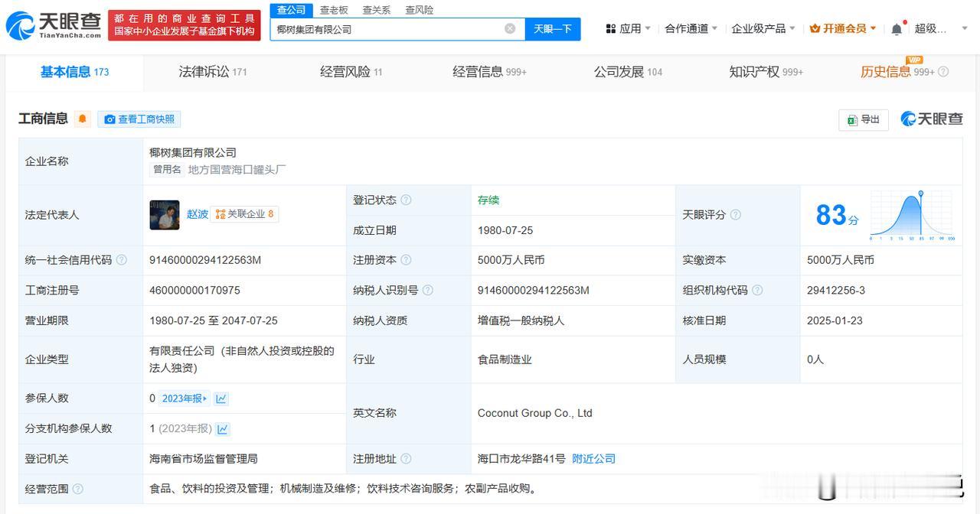Screen dimensions: 980x514
Task: Open the notification bell in the header
Action: (897, 29)
